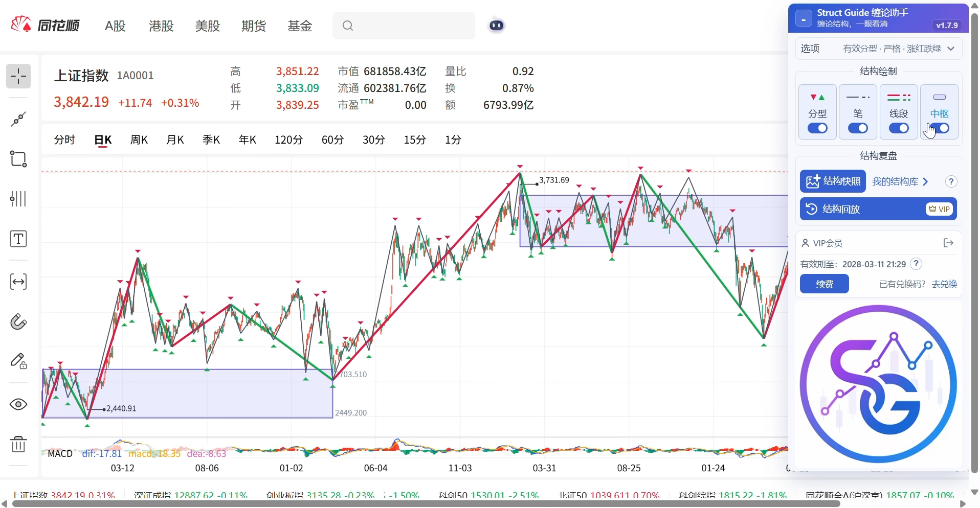Switch to the 年K chart tab

[x=247, y=140]
